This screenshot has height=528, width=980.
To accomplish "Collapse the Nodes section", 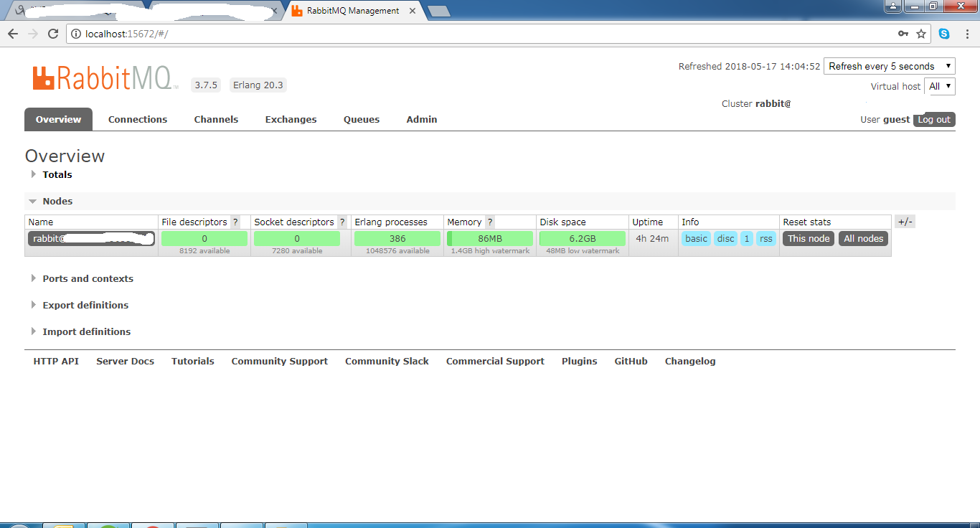I will pyautogui.click(x=52, y=202).
